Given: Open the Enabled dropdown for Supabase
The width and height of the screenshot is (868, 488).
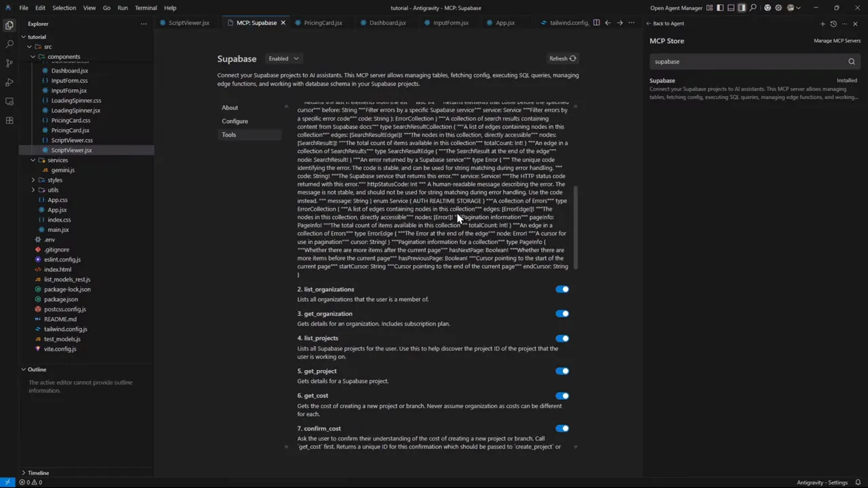Looking at the screenshot, I should 283,58.
